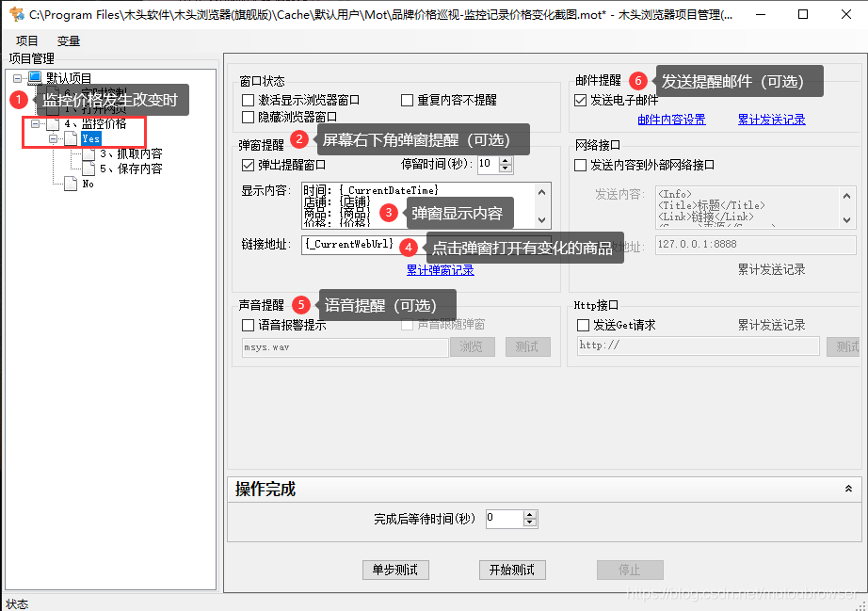The width and height of the screenshot is (868, 611).
Task: Increase 停留时间 with up arrow
Action: pos(506,160)
